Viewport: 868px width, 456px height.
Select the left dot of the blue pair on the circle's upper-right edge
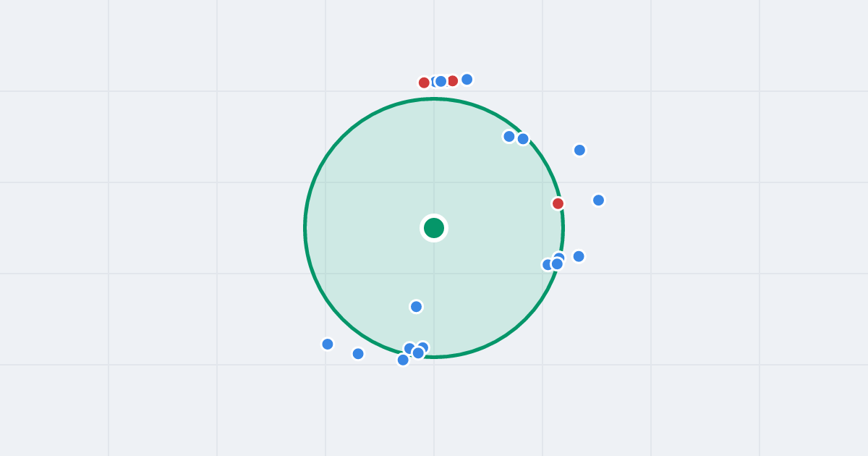point(509,136)
